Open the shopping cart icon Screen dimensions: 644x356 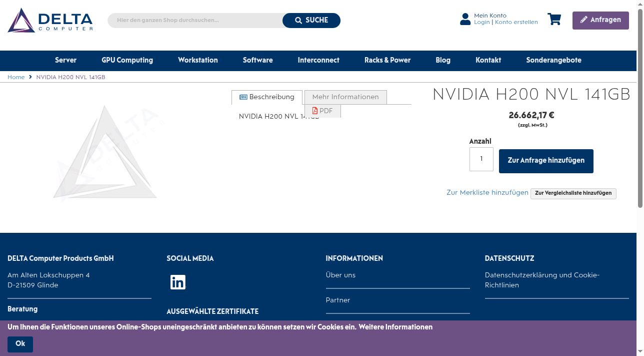coord(554,19)
